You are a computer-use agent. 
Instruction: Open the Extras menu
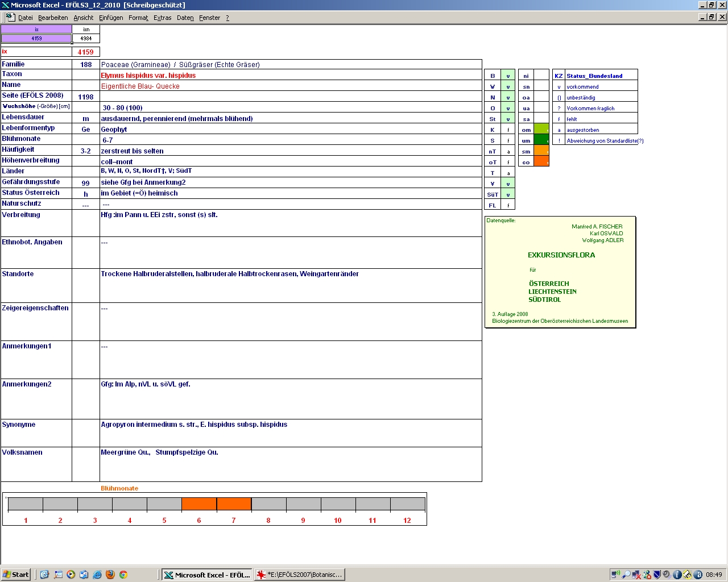pos(162,18)
